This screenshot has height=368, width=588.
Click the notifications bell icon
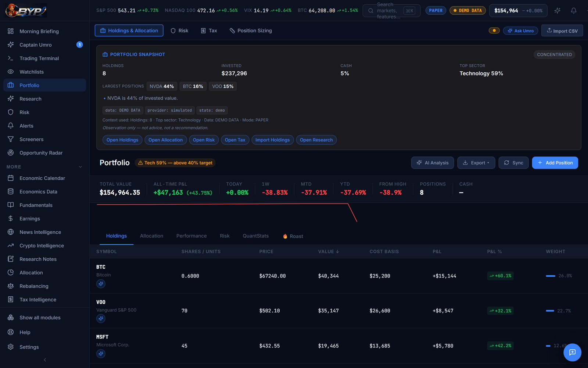click(573, 11)
